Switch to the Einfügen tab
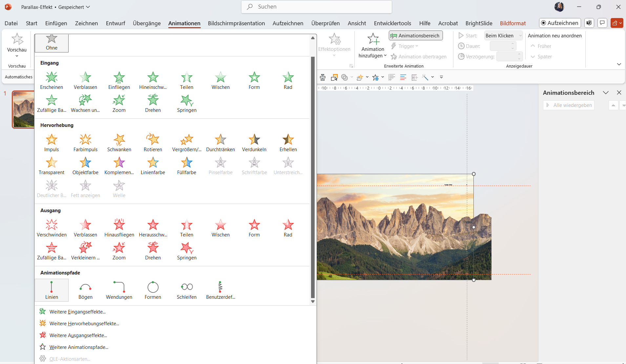 56,23
